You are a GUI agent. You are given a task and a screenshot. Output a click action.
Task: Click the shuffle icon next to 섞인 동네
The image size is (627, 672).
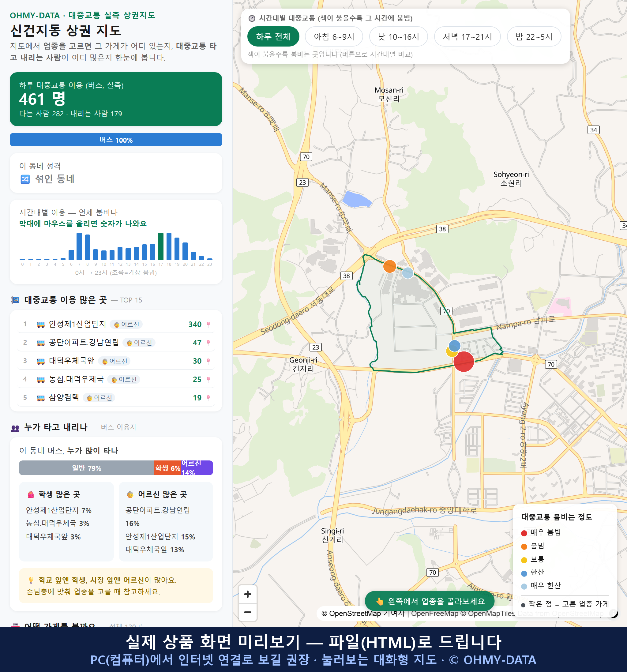click(x=25, y=179)
